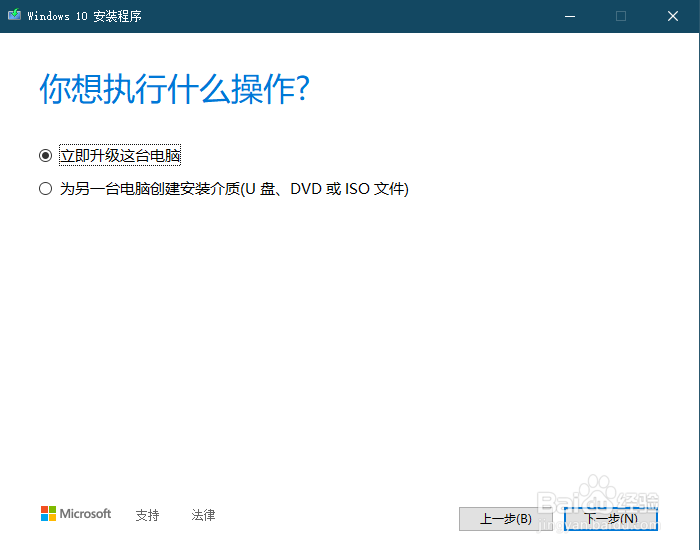Click the window title Windows 10 安装程序
Viewport: 700px width, 550px height.
click(x=84, y=17)
